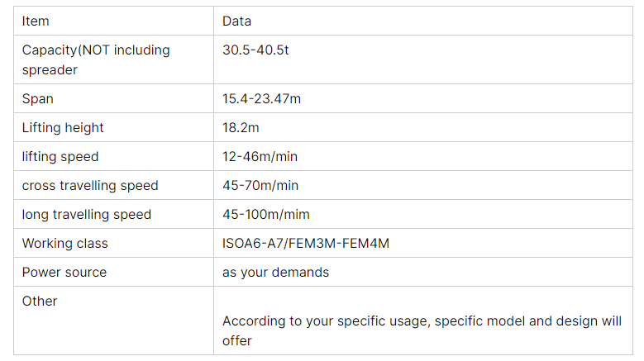The width and height of the screenshot is (644, 361).
Task: Click the lifting speed label
Action: point(60,156)
